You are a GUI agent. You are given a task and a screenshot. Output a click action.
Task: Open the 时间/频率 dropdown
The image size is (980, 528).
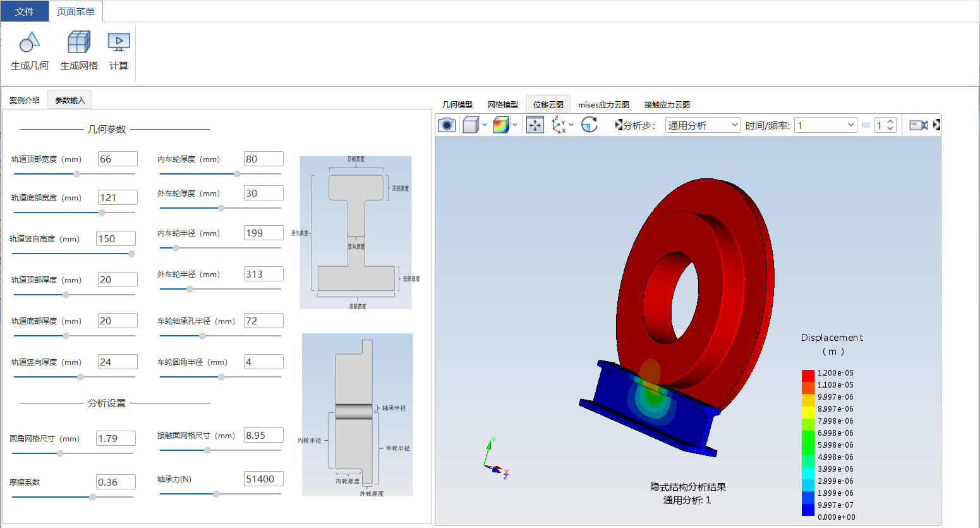[826, 125]
